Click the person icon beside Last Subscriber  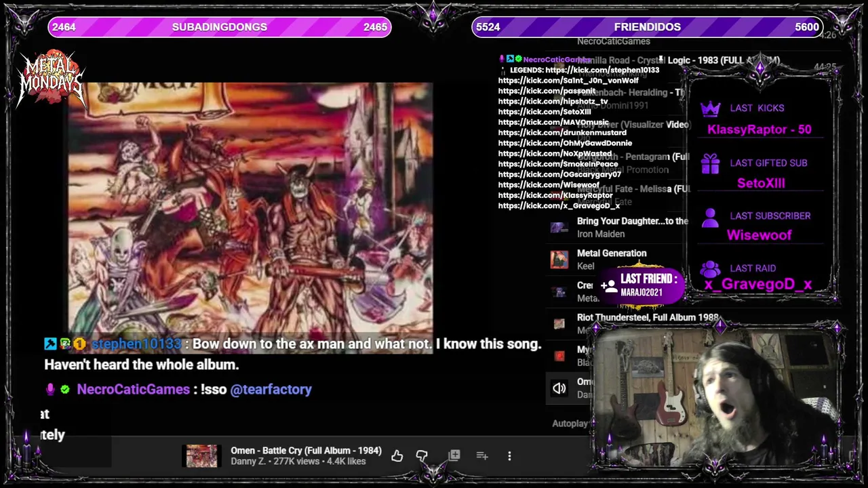tap(710, 217)
